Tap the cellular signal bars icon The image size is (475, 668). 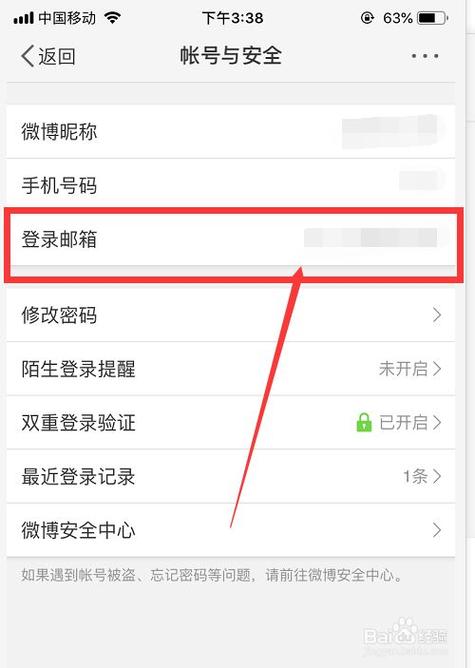(23, 18)
